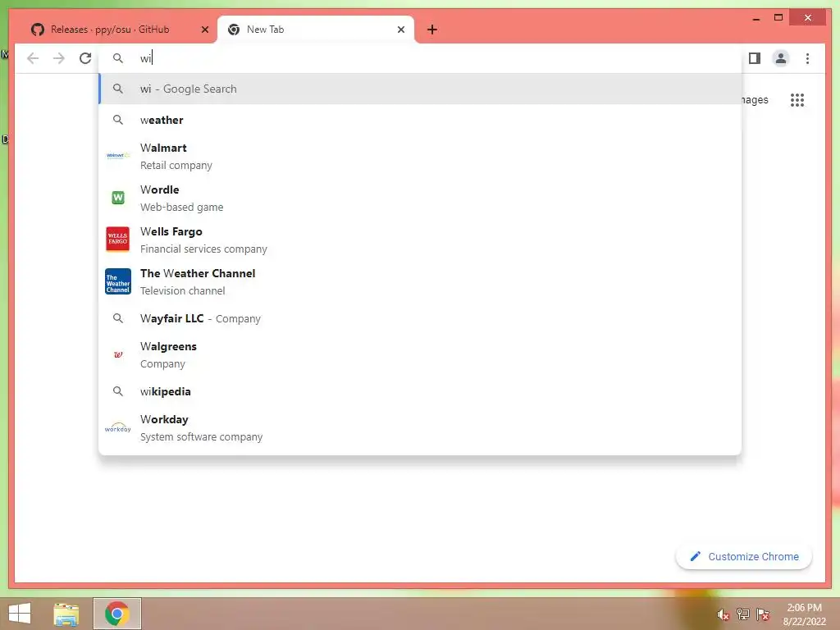Click the Chrome taskbar icon
Image resolution: width=840 pixels, height=630 pixels.
pos(116,614)
